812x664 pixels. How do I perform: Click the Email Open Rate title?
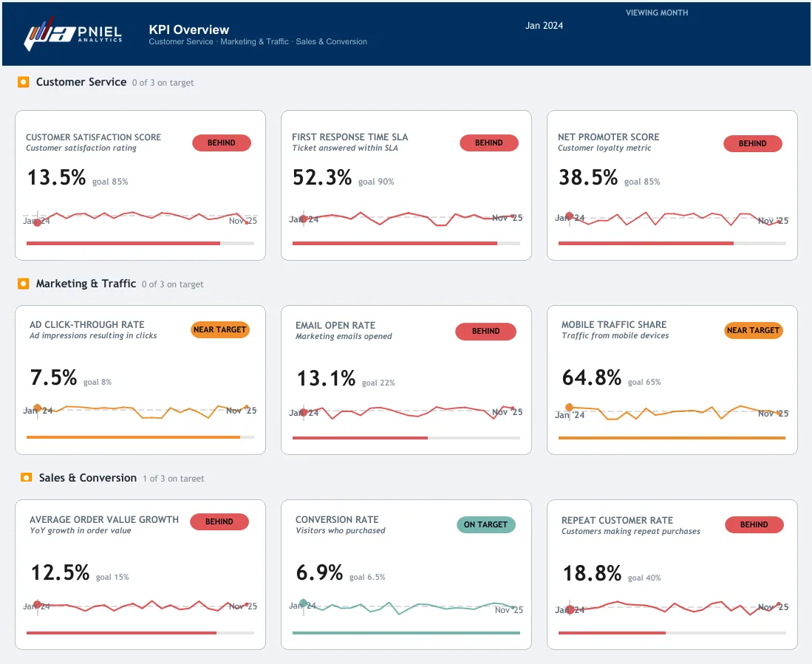coord(335,326)
